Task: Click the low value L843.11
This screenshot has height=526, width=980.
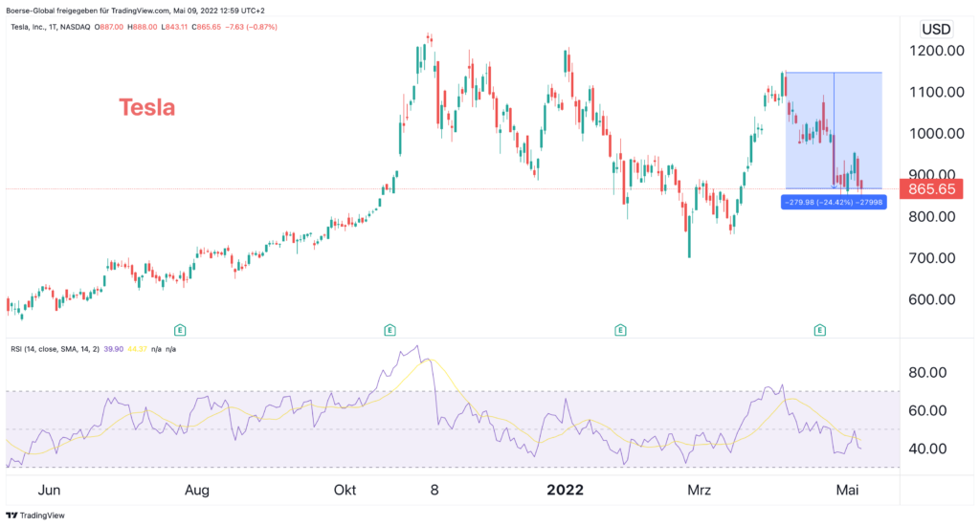Action: [174, 27]
